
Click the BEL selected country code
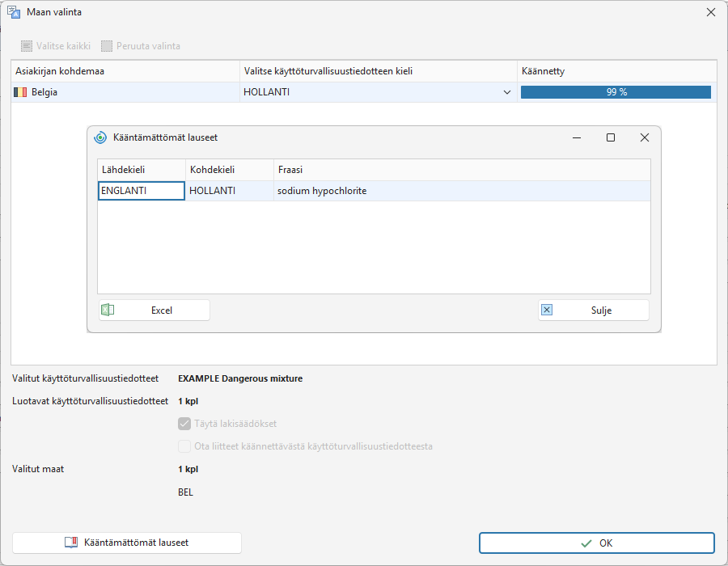click(x=185, y=492)
